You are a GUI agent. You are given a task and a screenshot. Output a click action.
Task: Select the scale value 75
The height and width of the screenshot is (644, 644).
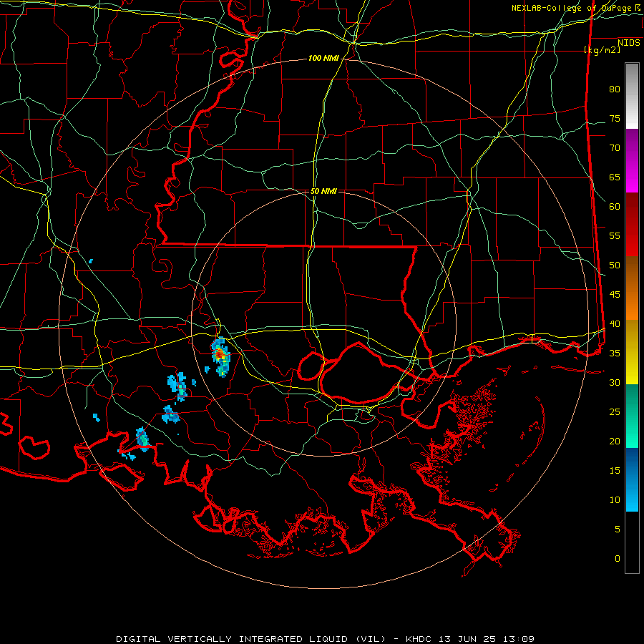[615, 119]
